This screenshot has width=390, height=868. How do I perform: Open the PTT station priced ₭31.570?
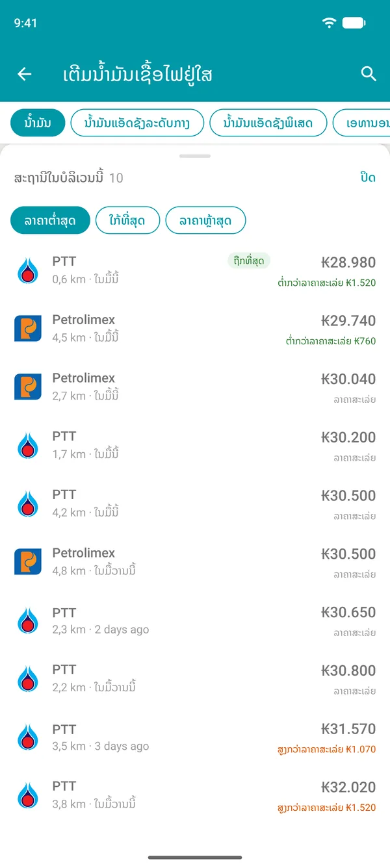point(195,737)
